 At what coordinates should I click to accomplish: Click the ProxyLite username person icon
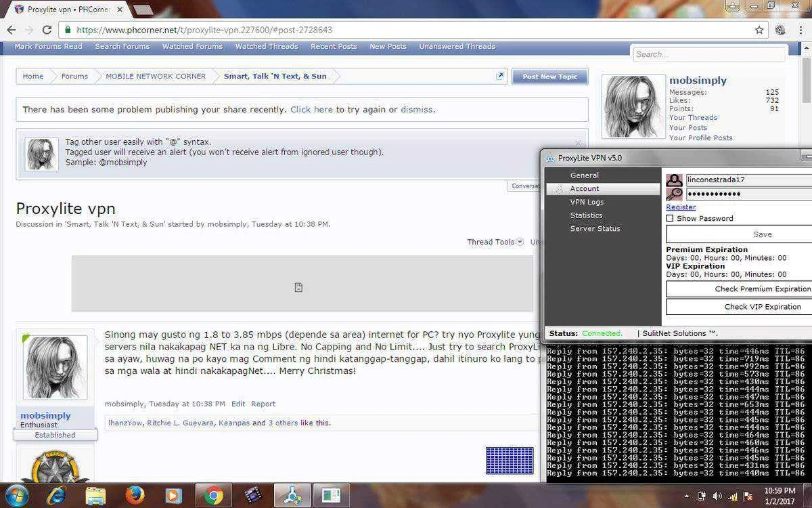(x=674, y=180)
